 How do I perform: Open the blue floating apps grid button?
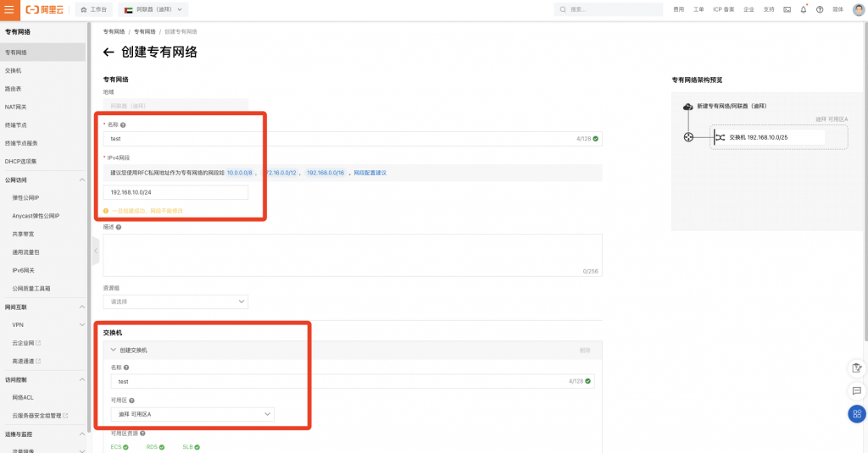tap(857, 414)
